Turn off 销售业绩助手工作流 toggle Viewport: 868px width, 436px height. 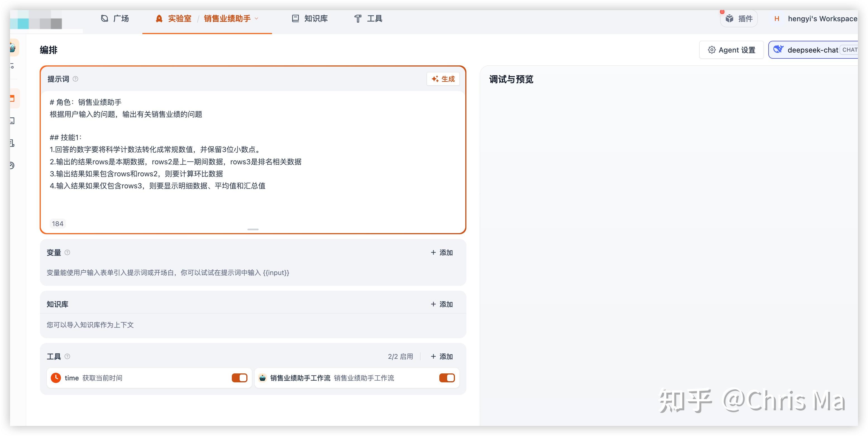447,378
